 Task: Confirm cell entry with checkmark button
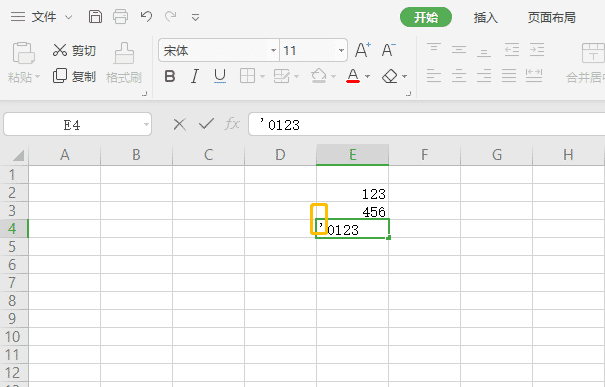pyautogui.click(x=206, y=124)
